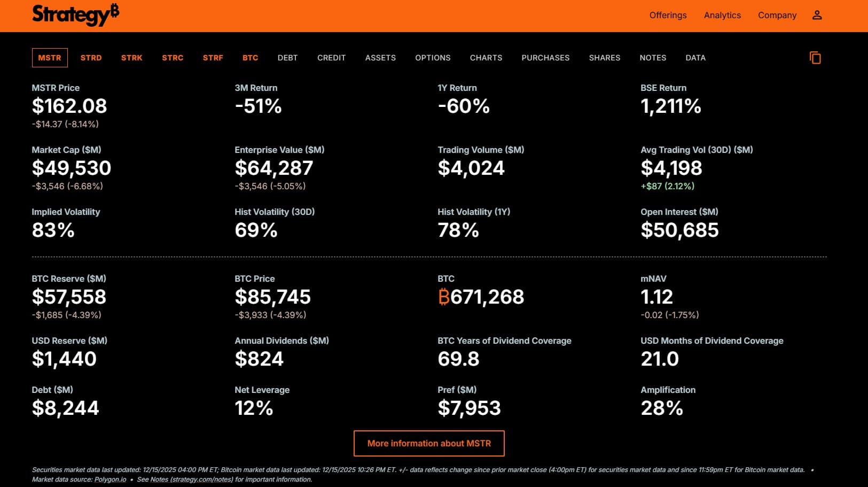This screenshot has height=487, width=868.
Task: Open the DEBT tab
Action: click(287, 58)
